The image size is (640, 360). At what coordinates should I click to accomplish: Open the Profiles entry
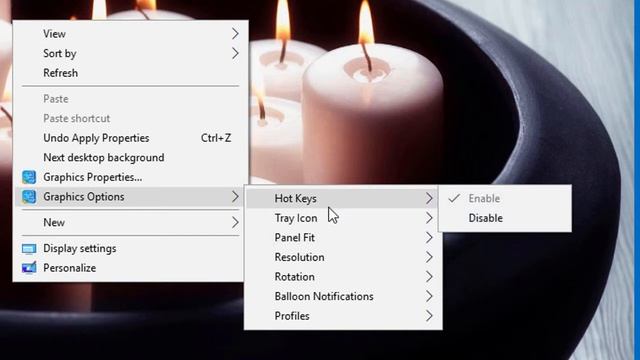coord(343,316)
